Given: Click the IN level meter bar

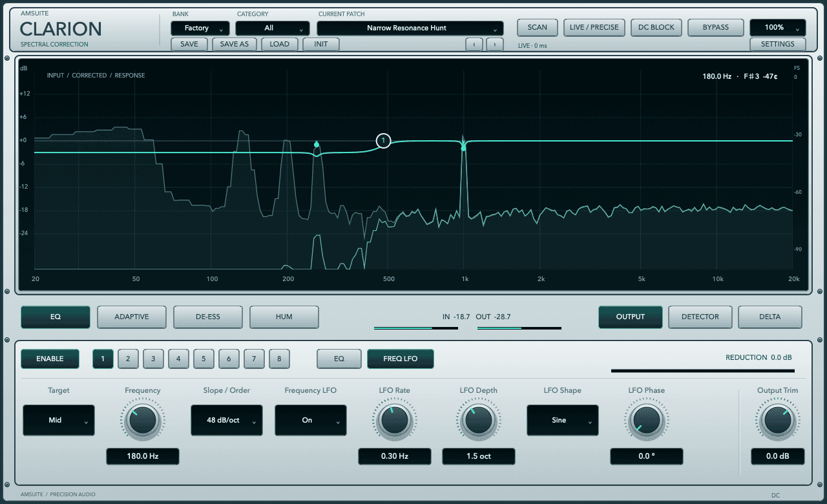Looking at the screenshot, I should (x=416, y=328).
